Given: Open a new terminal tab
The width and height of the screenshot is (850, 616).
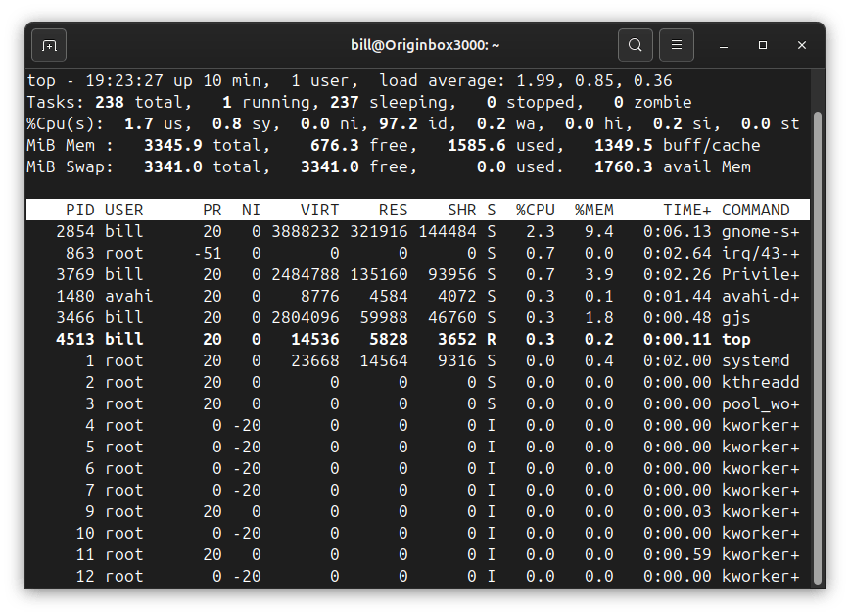Looking at the screenshot, I should 48,45.
